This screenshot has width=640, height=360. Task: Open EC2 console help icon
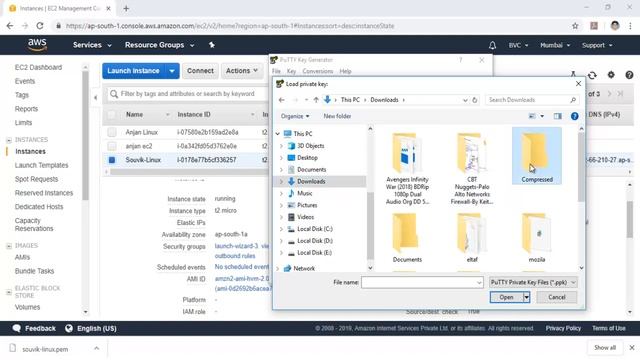(629, 75)
